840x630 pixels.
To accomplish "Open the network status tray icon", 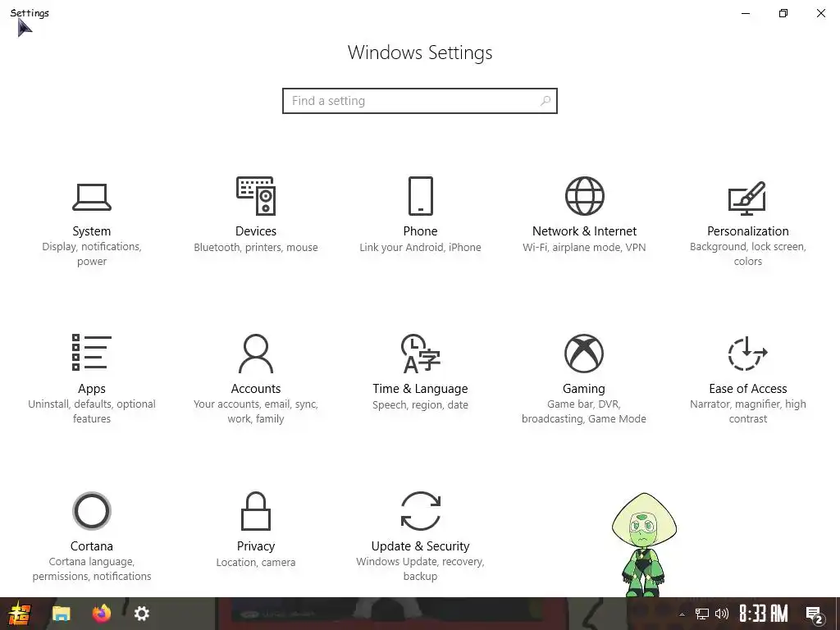I will tap(702, 614).
